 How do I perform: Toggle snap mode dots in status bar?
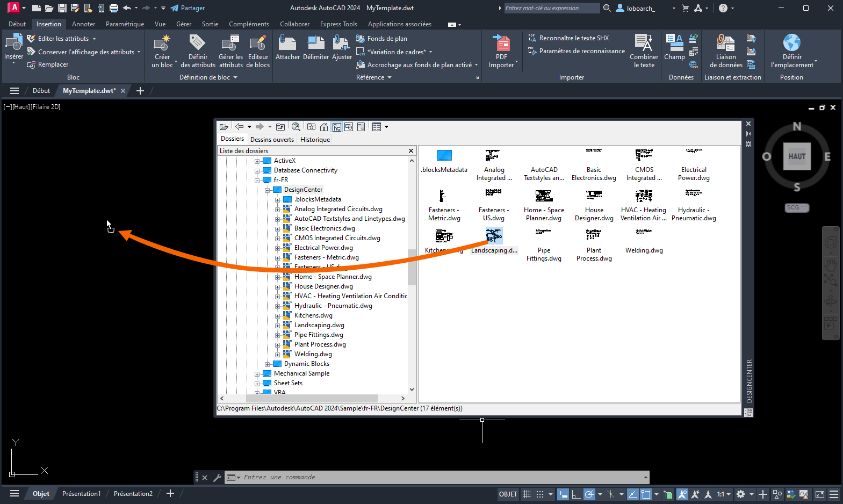[x=540, y=494]
